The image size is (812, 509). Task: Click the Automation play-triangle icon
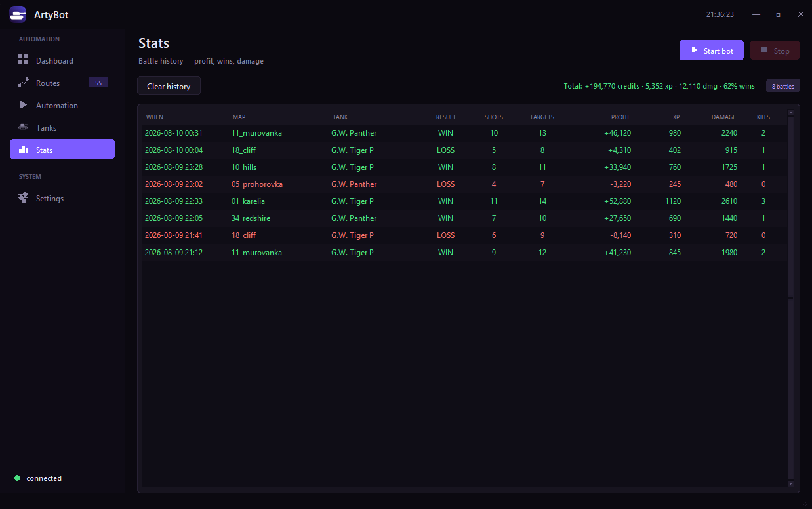(23, 105)
